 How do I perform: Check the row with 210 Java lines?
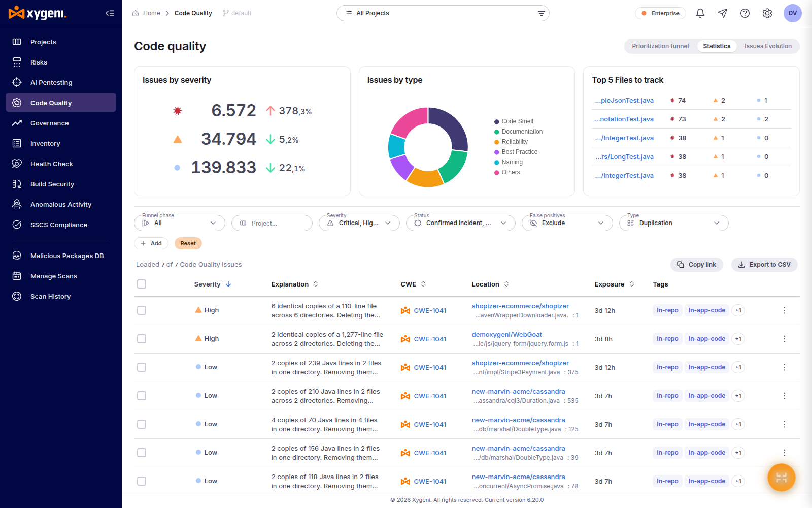pyautogui.click(x=142, y=396)
